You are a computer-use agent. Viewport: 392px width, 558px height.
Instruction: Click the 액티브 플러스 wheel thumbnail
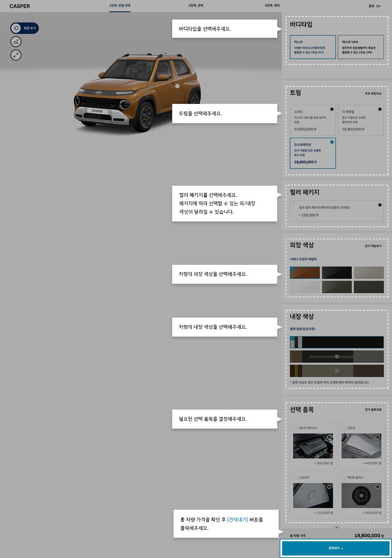(x=361, y=495)
